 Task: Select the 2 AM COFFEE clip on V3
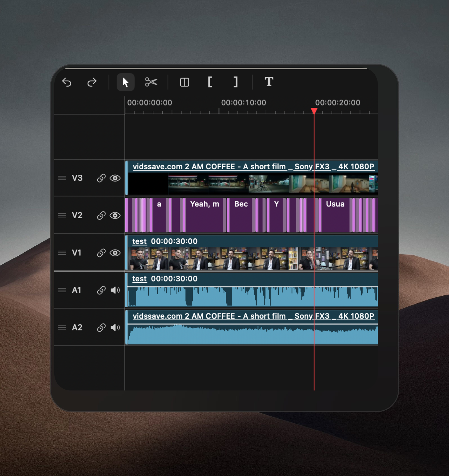253,178
